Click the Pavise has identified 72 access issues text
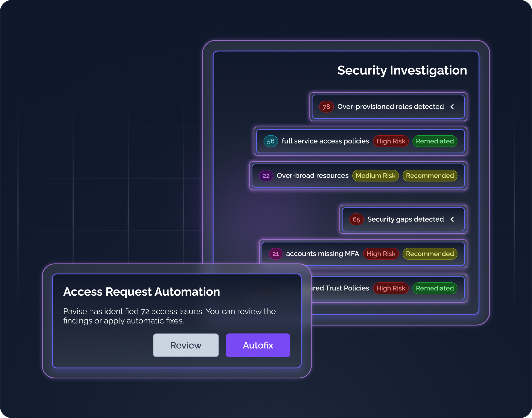 click(169, 316)
